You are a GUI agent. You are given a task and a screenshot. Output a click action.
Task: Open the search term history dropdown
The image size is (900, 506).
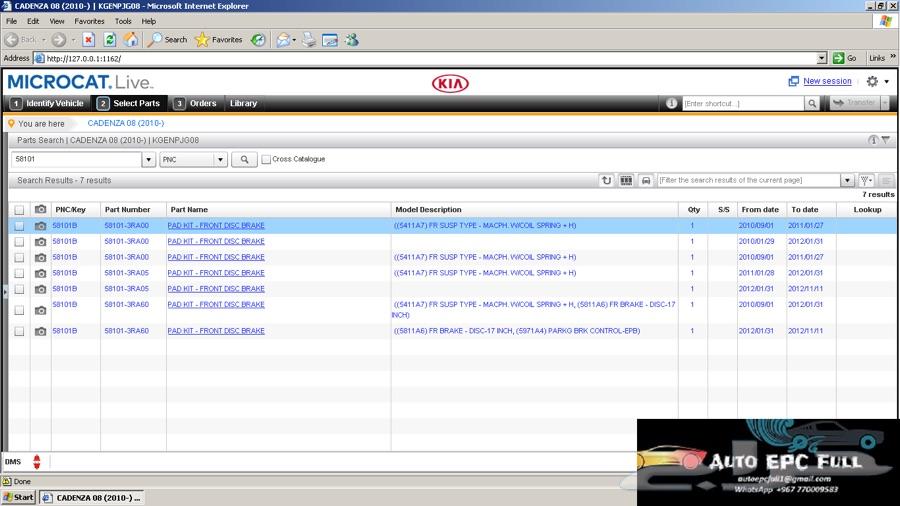149,159
